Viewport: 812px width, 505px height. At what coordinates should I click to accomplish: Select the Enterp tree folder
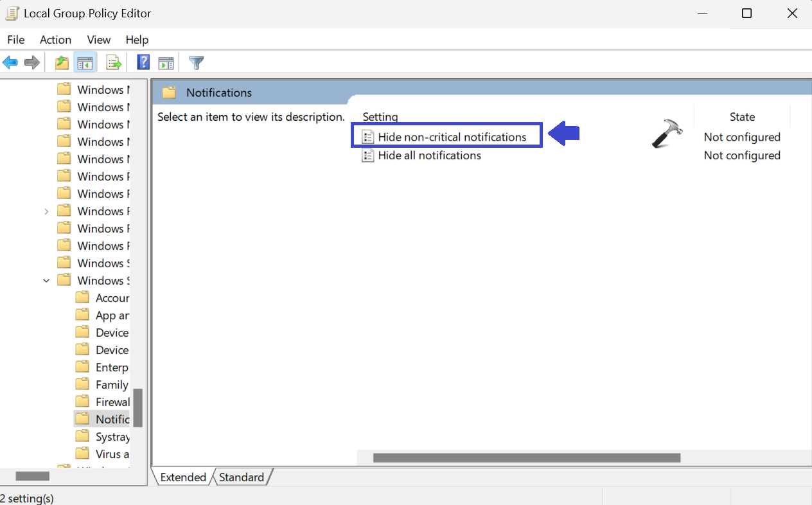point(112,368)
